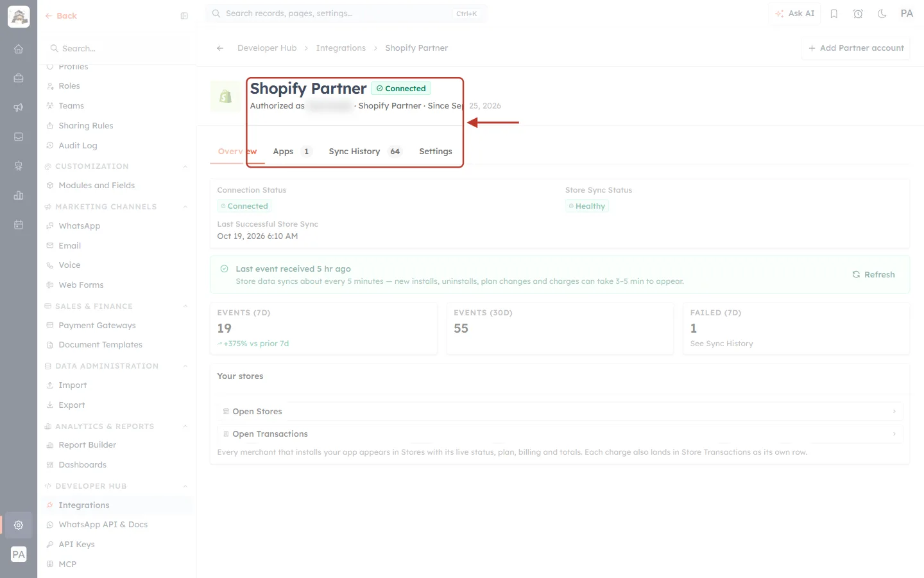This screenshot has width=924, height=578.
Task: Switch to the Sync History tab
Action: [x=364, y=152]
